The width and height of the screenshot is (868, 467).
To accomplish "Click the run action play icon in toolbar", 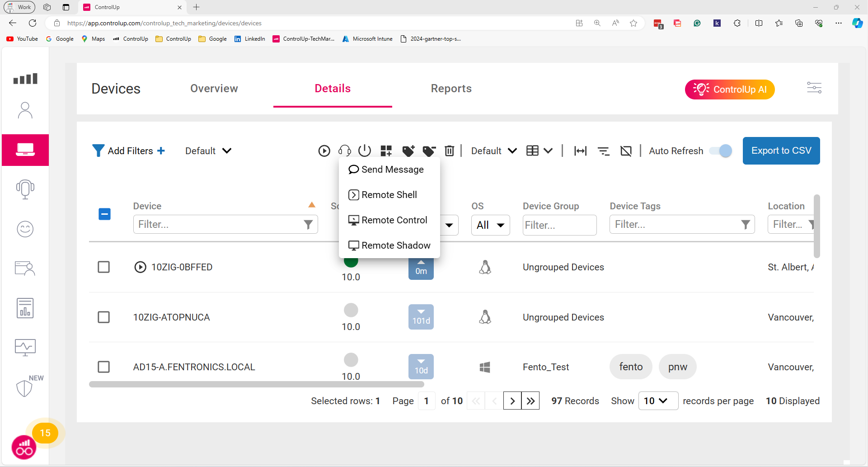I will coord(324,151).
